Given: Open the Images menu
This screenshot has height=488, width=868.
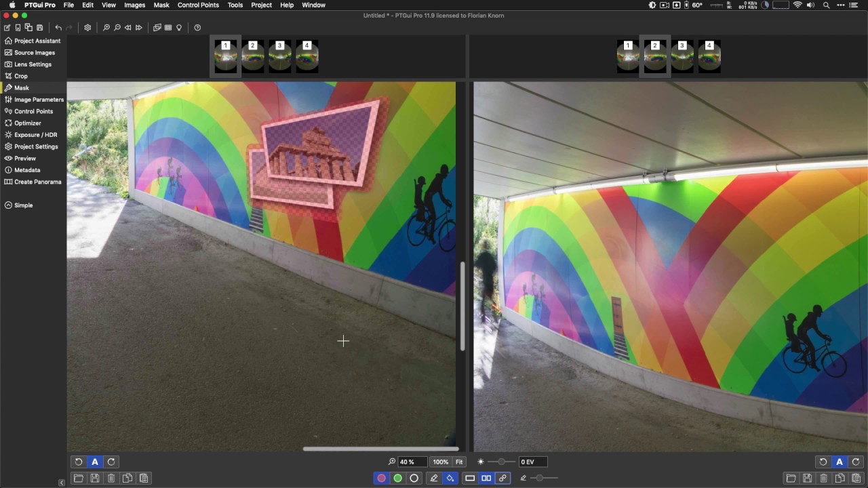Looking at the screenshot, I should point(134,5).
